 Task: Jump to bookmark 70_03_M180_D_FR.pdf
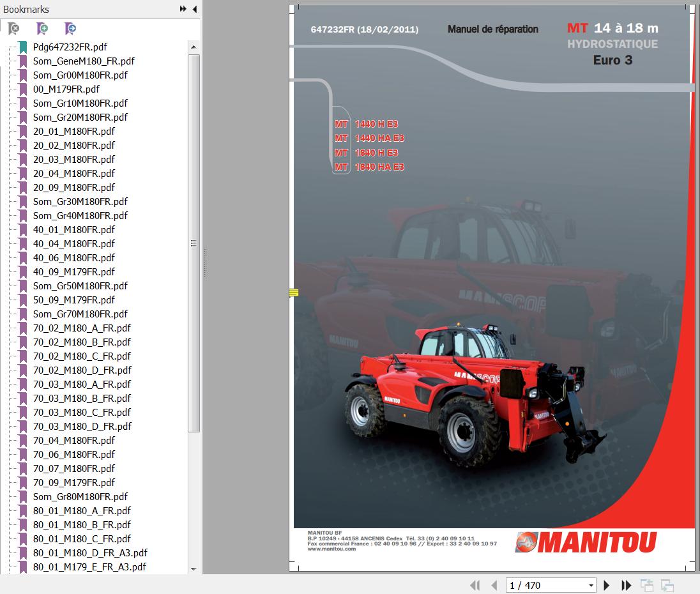pos(82,427)
